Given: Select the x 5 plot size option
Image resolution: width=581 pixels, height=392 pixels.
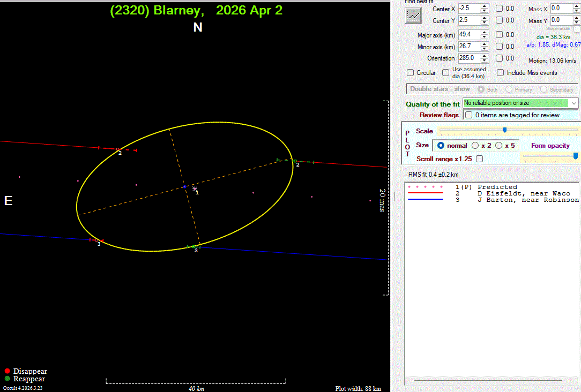Looking at the screenshot, I should coord(498,146).
